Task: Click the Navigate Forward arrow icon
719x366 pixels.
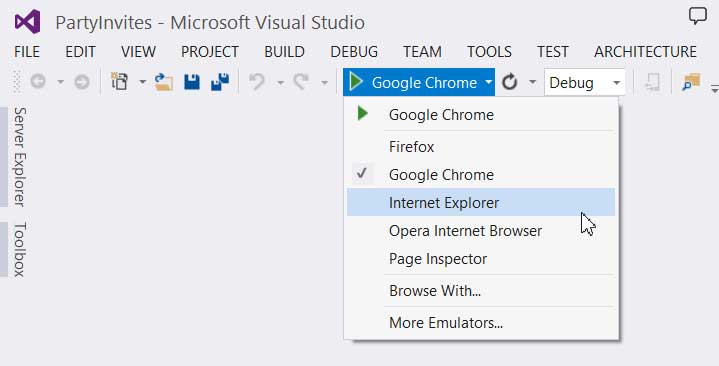Action: point(82,82)
